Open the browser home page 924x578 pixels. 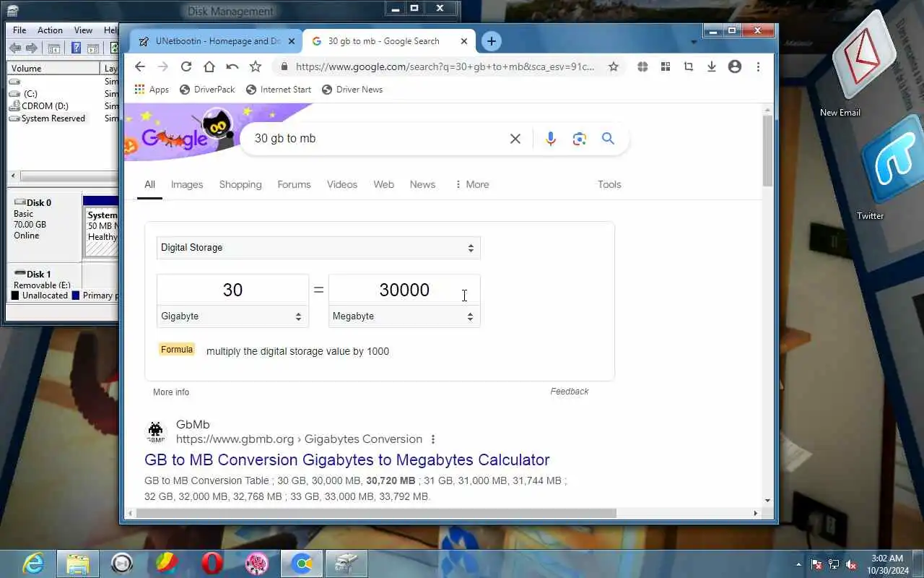(x=209, y=66)
